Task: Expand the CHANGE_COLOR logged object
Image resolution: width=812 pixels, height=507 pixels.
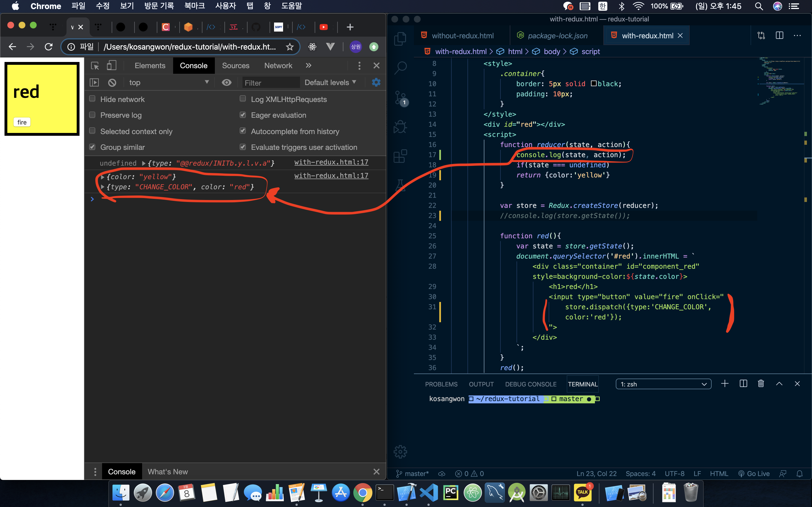Action: tap(103, 187)
